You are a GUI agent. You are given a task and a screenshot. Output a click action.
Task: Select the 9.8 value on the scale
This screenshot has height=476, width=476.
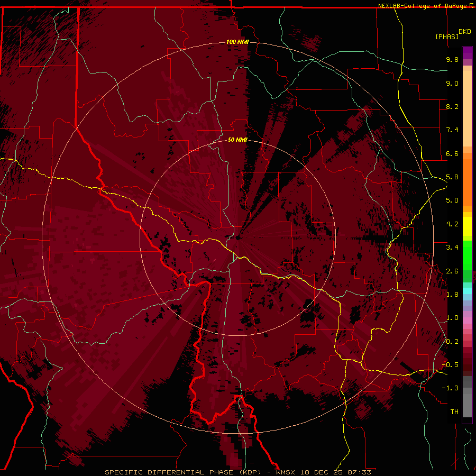tap(452, 59)
